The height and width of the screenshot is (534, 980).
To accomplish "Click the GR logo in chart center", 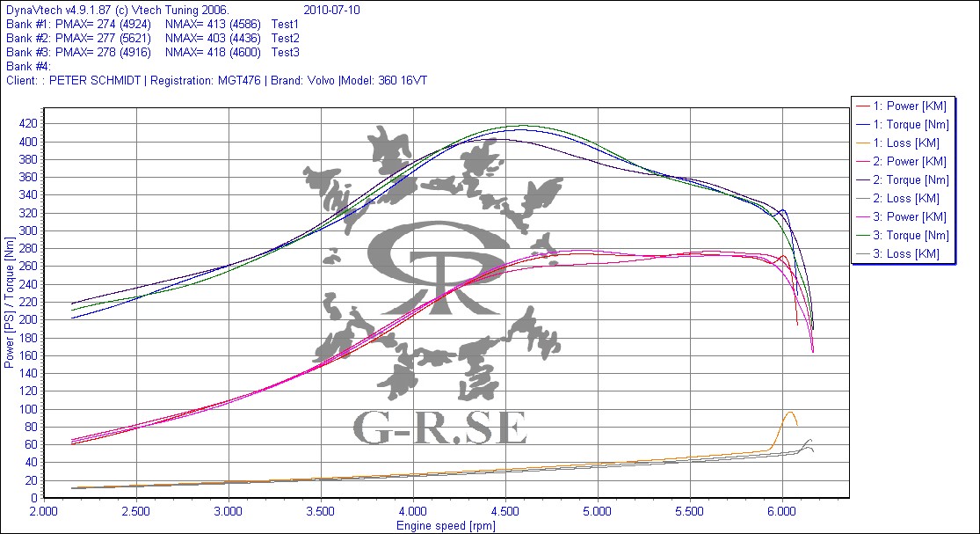I will pos(437,268).
